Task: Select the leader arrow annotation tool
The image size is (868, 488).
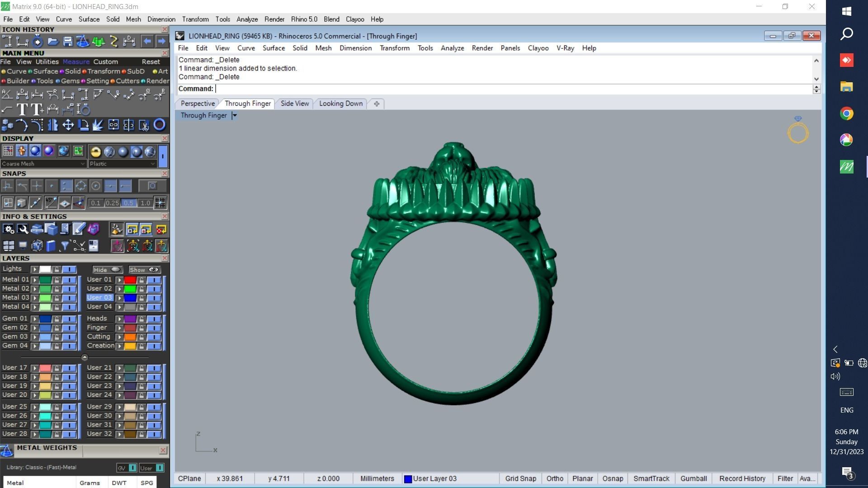Action: [7, 109]
